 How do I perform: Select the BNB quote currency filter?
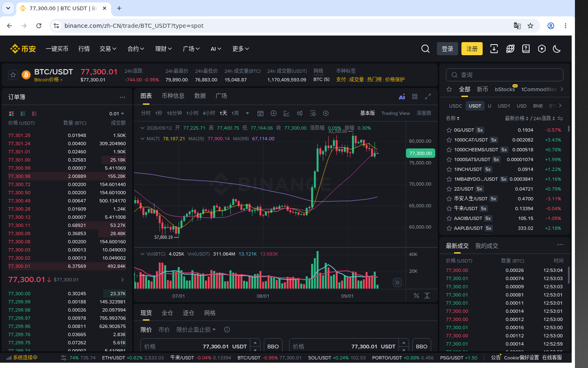point(538,106)
